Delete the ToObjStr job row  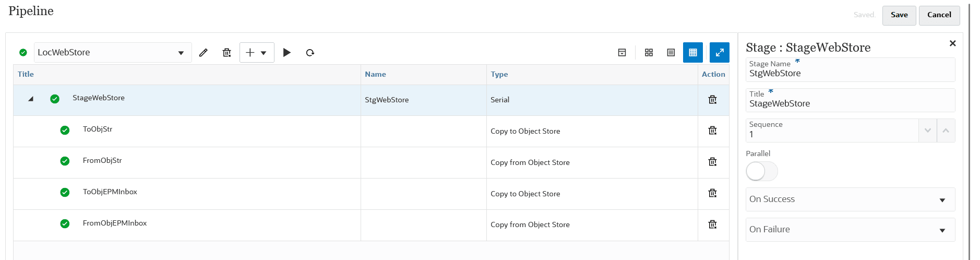[712, 131]
